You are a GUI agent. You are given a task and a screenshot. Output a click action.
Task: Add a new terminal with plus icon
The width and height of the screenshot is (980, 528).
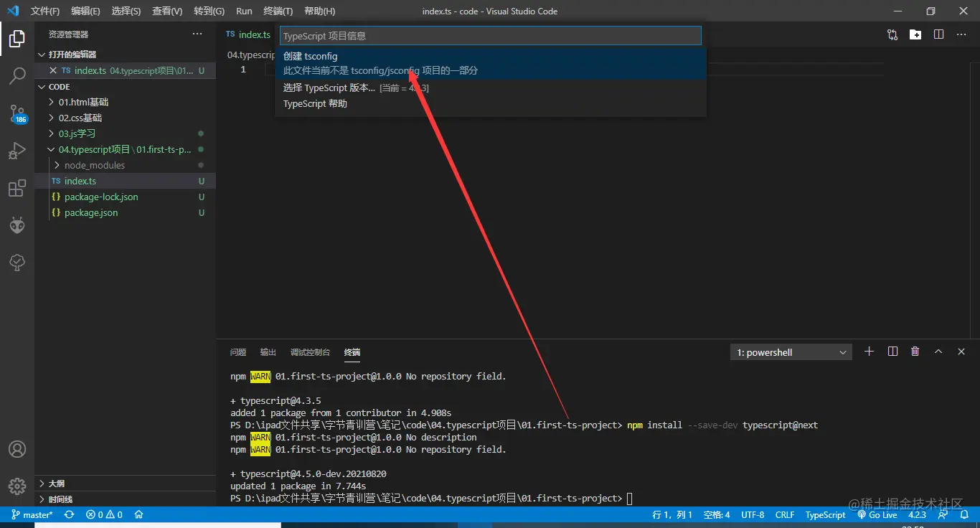[870, 352]
